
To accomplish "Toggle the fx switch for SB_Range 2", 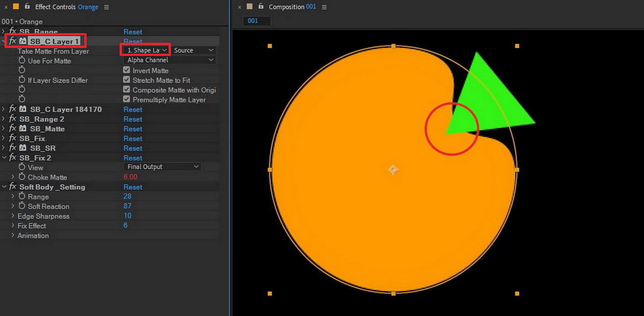I will click(x=12, y=119).
